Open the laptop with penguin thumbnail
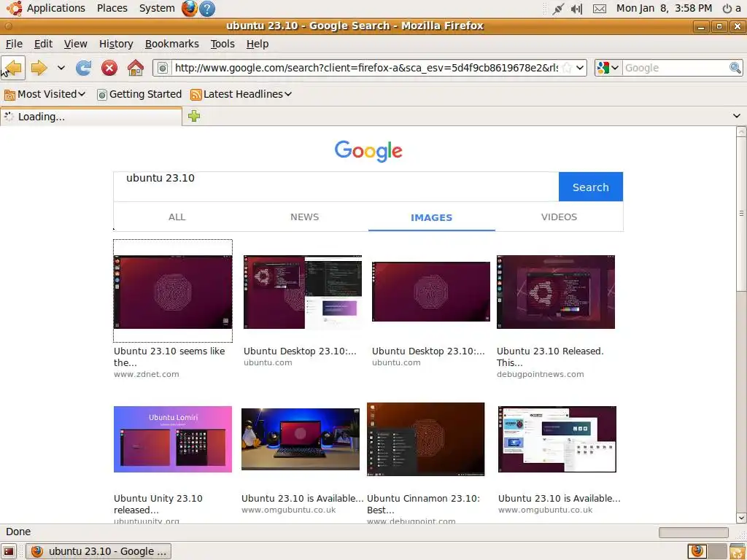 tap(301, 439)
